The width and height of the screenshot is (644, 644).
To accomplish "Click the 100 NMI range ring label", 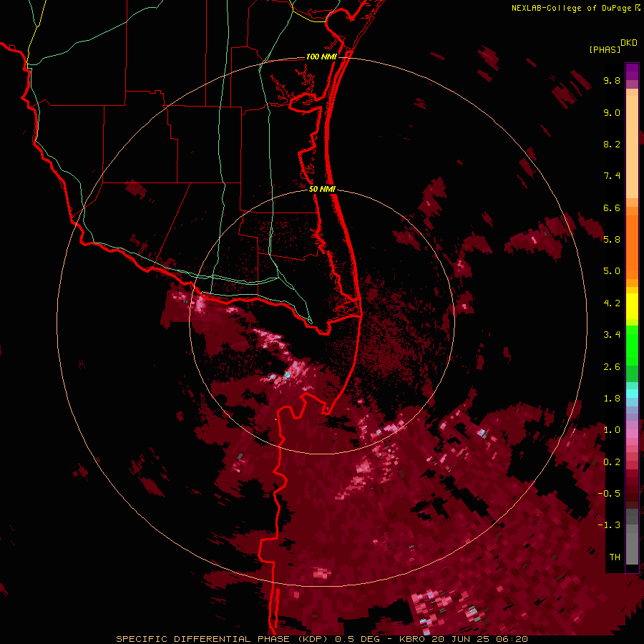I will (x=321, y=57).
